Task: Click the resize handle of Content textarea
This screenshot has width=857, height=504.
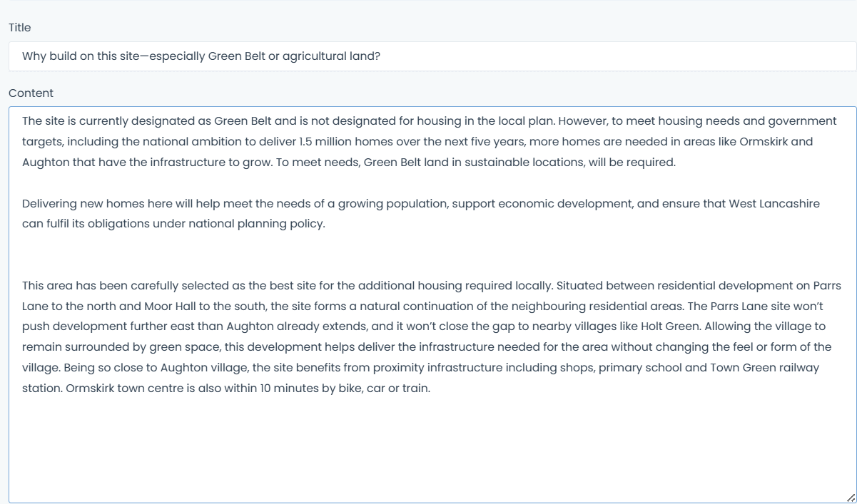Action: [x=850, y=497]
